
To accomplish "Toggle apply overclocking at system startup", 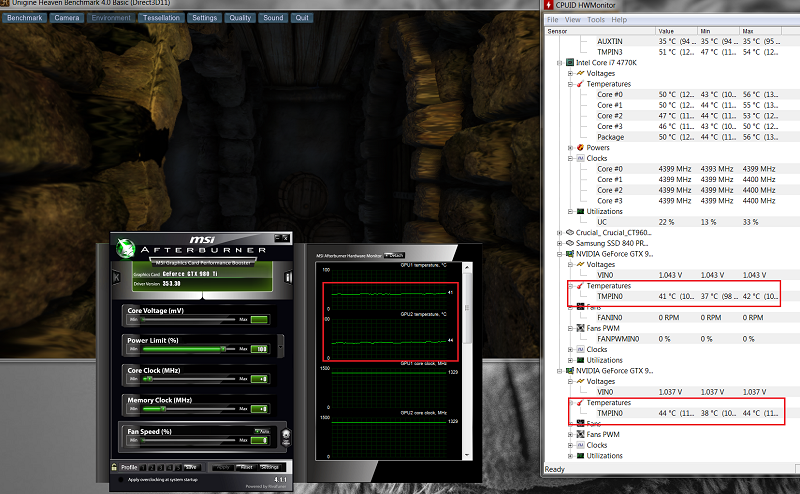I will tap(121, 480).
